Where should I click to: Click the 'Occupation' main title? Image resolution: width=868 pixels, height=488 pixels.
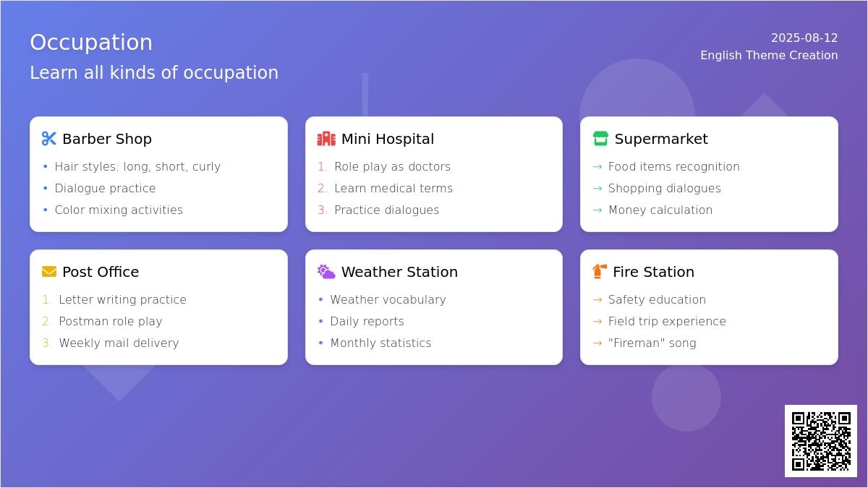tap(91, 43)
